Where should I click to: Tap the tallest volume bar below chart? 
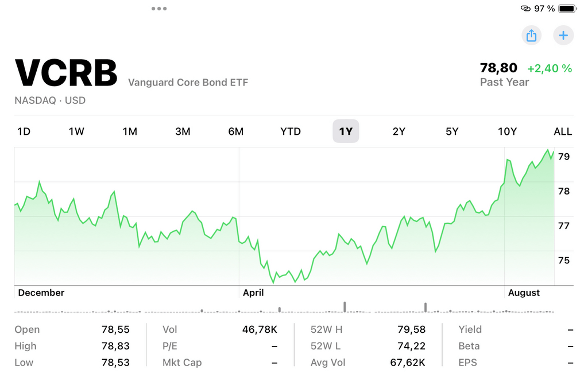(345, 307)
